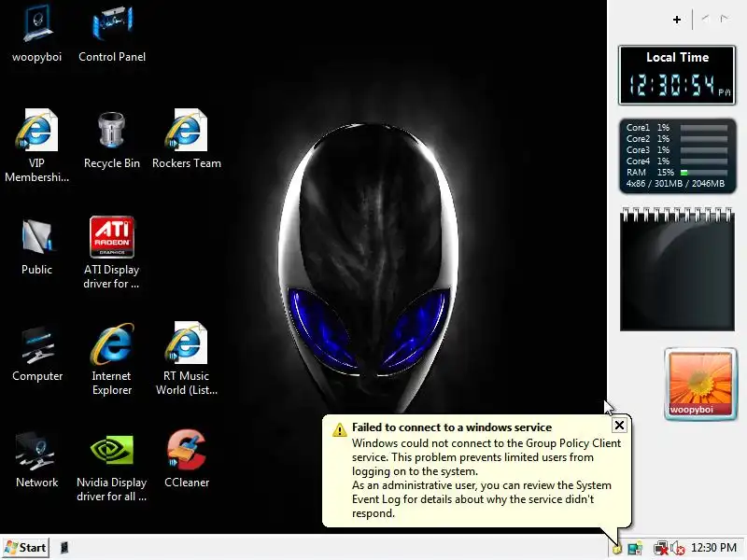Select the ATI Display driver icon

tap(112, 252)
